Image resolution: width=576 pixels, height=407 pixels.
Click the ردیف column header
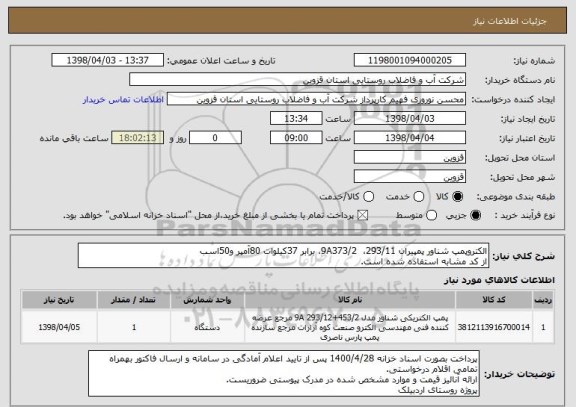pyautogui.click(x=543, y=300)
